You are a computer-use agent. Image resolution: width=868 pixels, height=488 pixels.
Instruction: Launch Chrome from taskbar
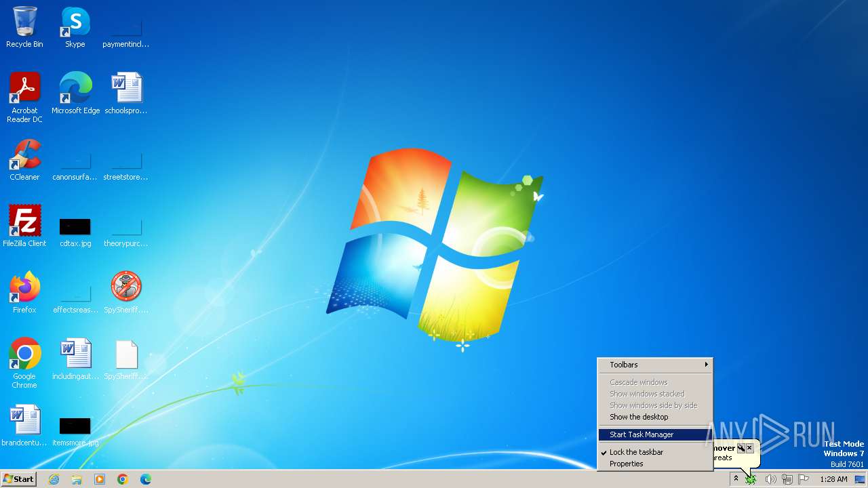click(123, 479)
